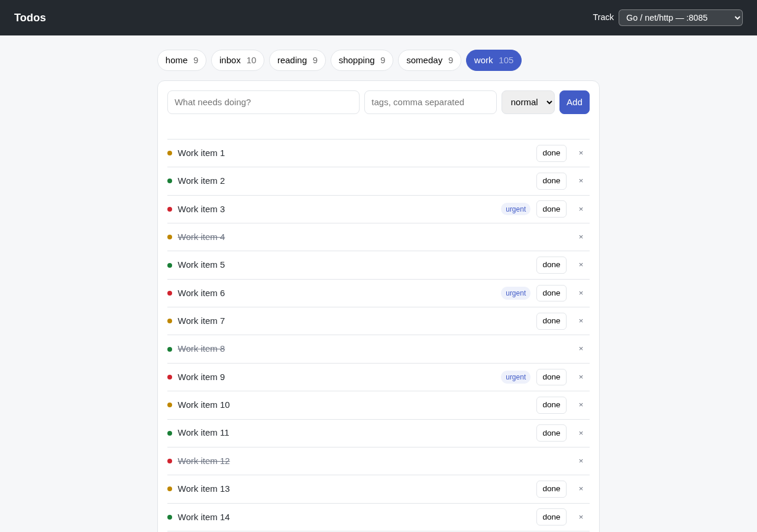The width and height of the screenshot is (757, 532).
Task: Switch to the inbox list tab
Action: [238, 60]
